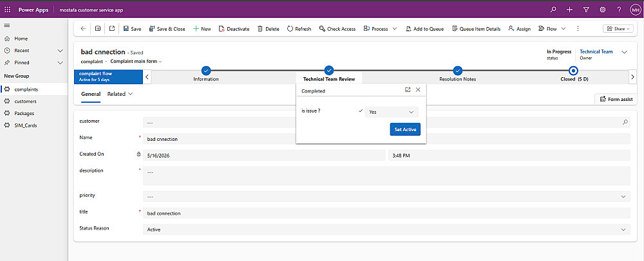This screenshot has height=261, width=644.
Task: Click the Closed stage circle marker
Action: pyautogui.click(x=573, y=71)
